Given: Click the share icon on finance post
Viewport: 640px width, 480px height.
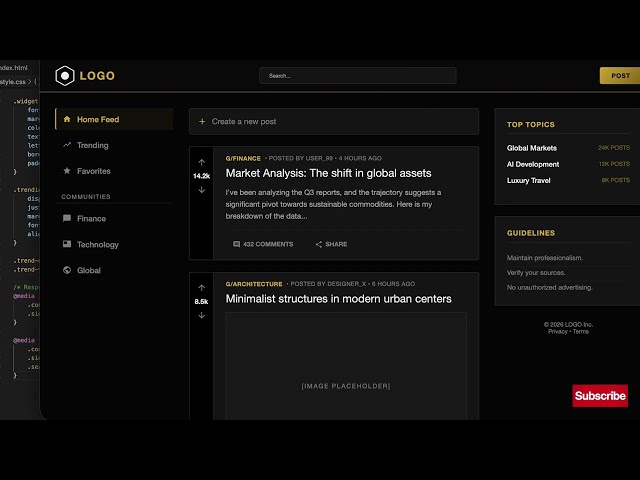Looking at the screenshot, I should click(319, 244).
